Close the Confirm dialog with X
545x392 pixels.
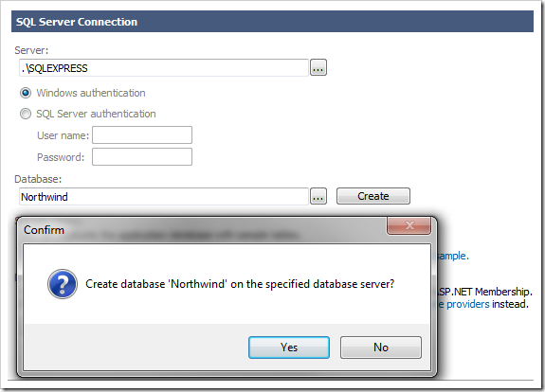pyautogui.click(x=409, y=225)
